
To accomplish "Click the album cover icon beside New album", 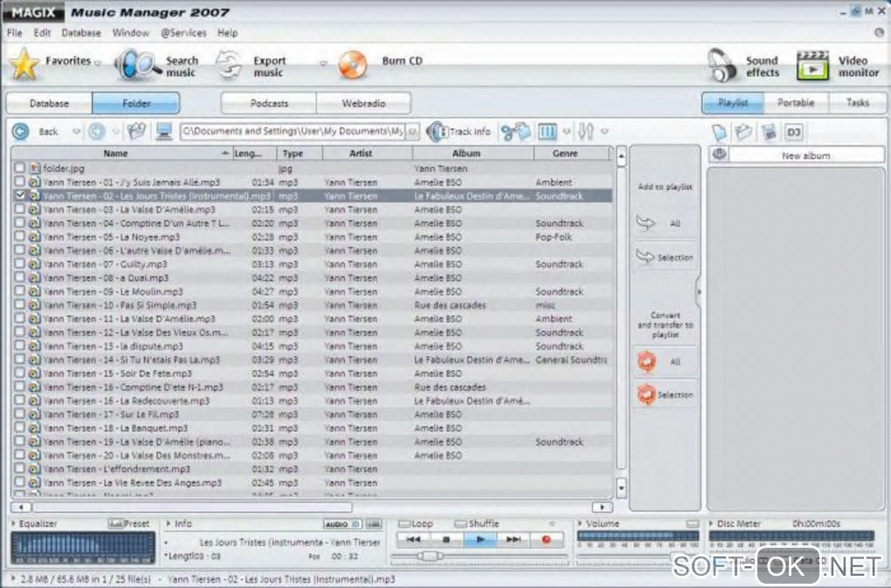I will click(720, 155).
